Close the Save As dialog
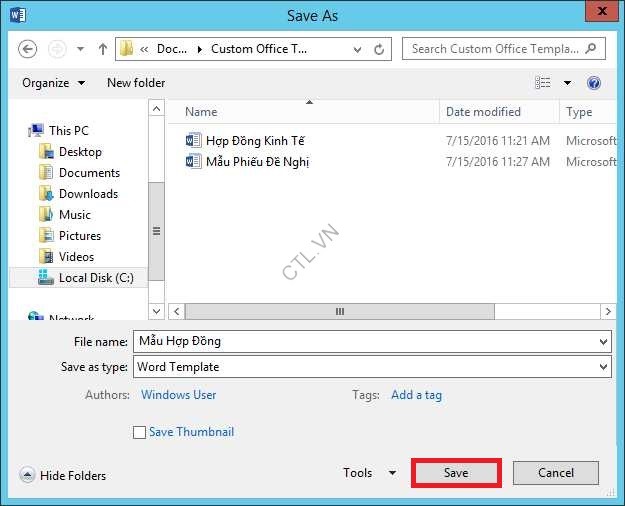Screen dimensions: 625x506 pos(602,11)
